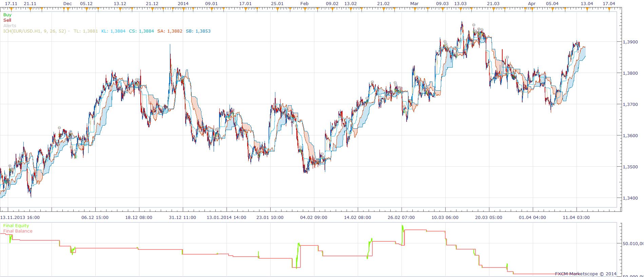Click the 11.04 03:00 date label
Screen dimensions: 644x277
(576, 218)
